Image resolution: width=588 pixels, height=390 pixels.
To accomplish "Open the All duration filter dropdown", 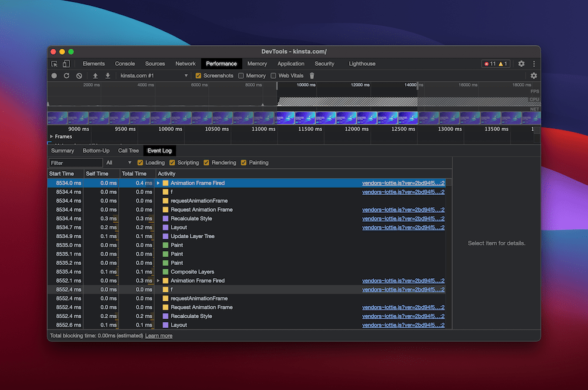I will [119, 163].
